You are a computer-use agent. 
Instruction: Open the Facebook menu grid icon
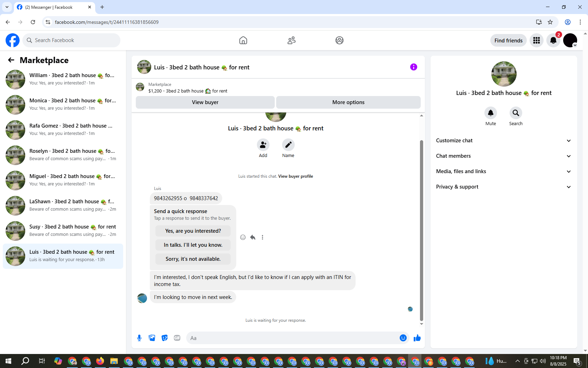537,40
